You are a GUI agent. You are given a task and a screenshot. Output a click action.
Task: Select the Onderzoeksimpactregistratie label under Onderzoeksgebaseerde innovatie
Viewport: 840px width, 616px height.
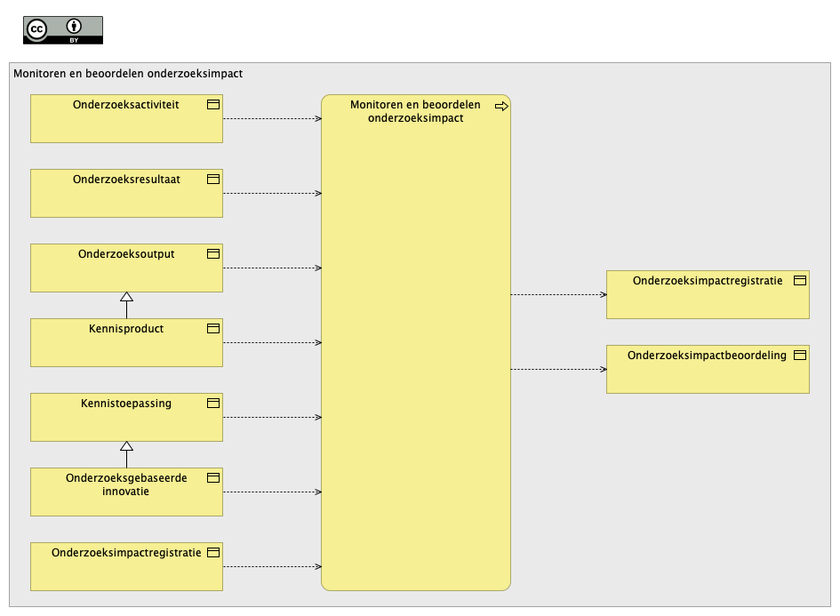pos(126,553)
